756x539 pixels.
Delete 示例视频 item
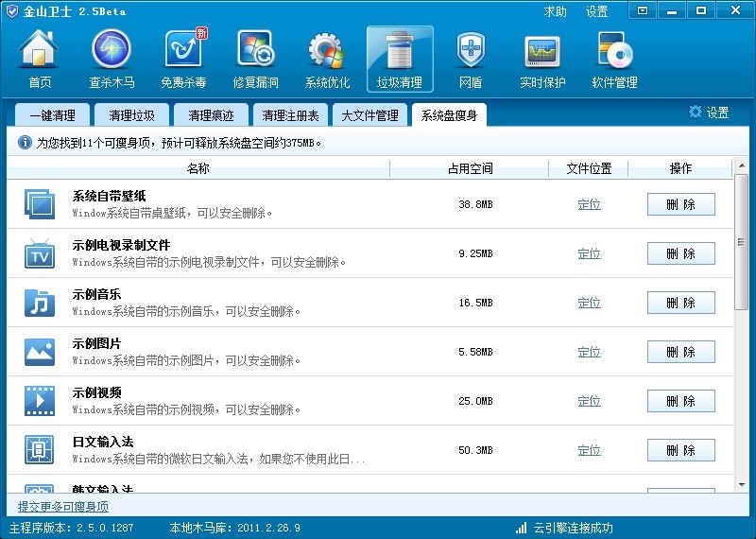[680, 401]
